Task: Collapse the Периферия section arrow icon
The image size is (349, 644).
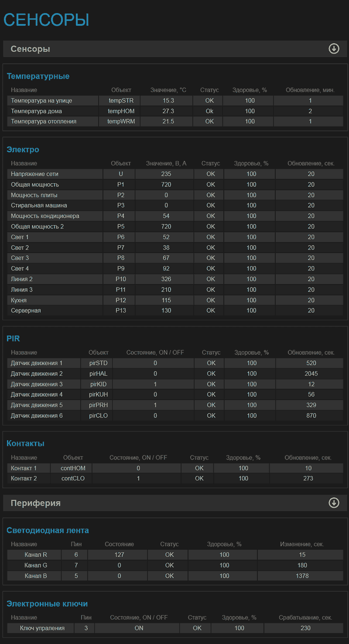Action: point(334,503)
